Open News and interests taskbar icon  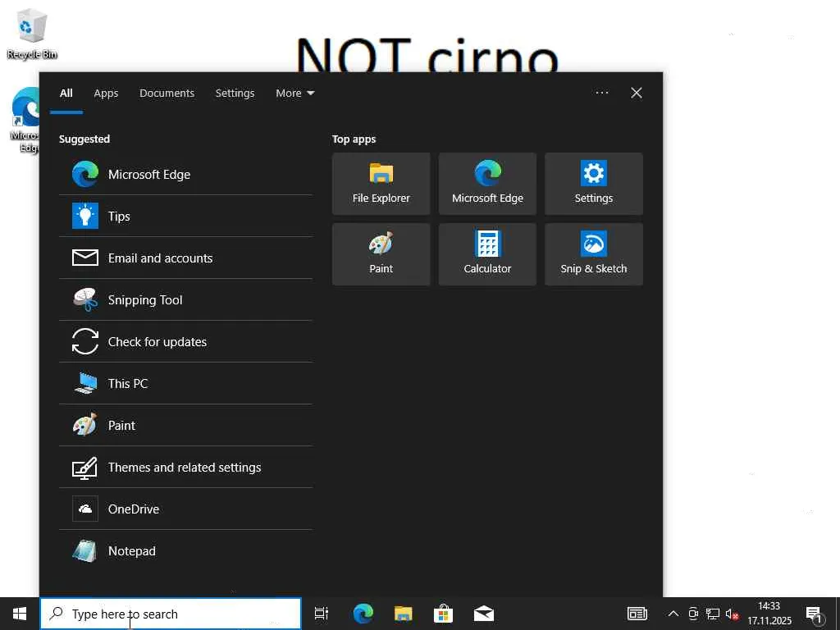637,614
